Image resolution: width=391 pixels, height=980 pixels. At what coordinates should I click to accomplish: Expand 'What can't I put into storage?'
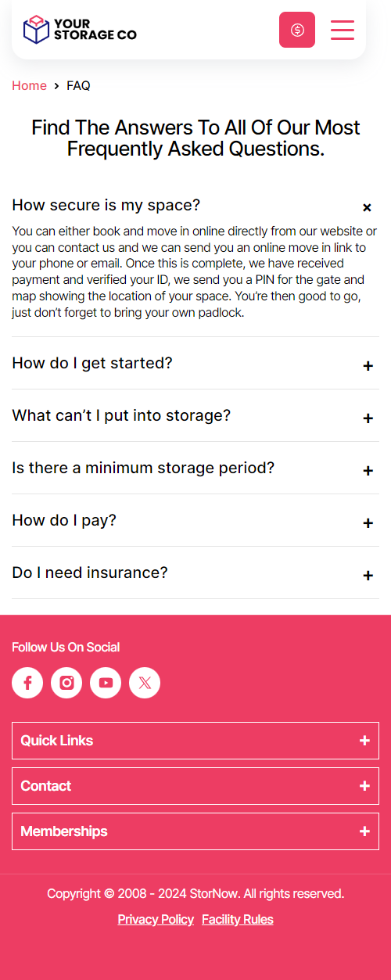click(x=195, y=416)
